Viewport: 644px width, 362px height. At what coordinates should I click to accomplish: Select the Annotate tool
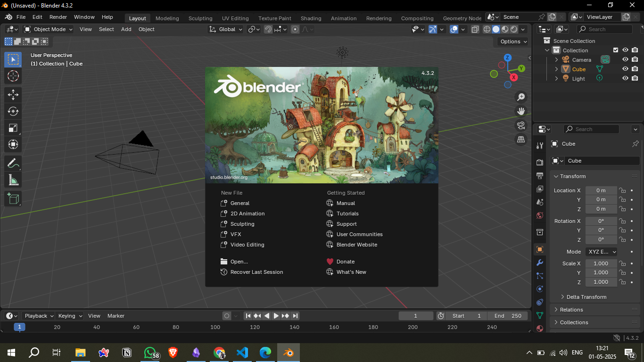pyautogui.click(x=13, y=164)
